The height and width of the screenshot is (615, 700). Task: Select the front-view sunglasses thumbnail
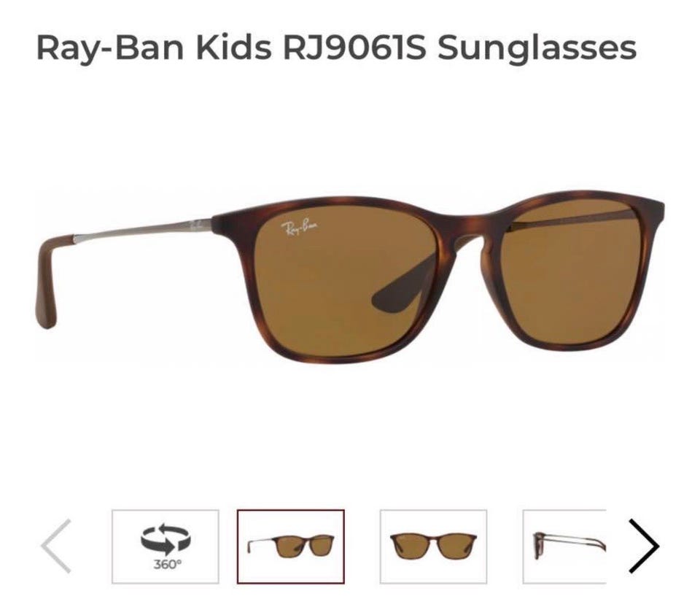click(x=433, y=546)
